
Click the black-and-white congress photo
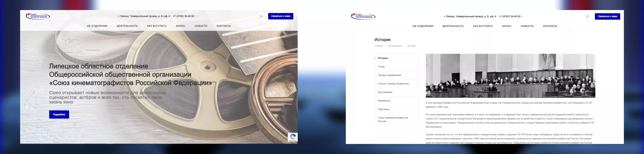click(511, 76)
